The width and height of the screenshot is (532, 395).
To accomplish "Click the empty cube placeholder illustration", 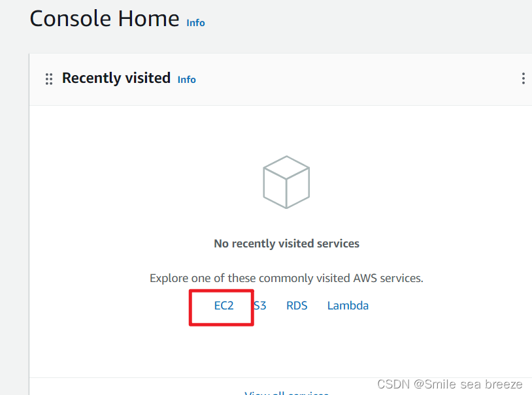I will click(x=286, y=182).
